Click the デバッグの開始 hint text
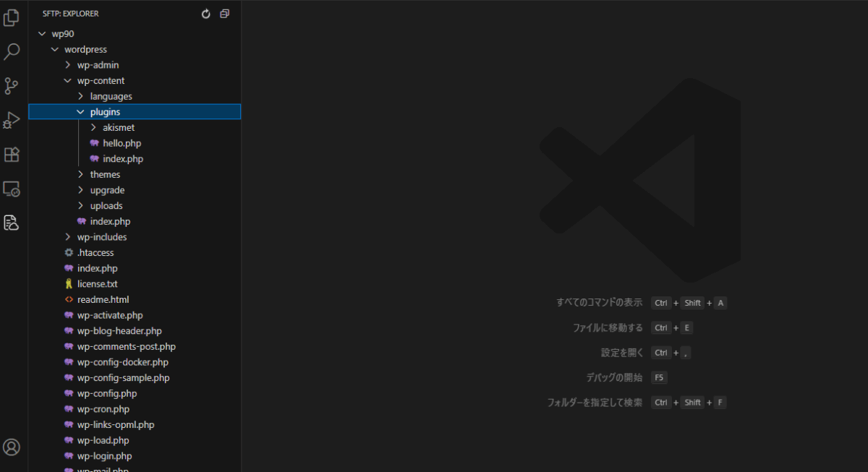This screenshot has width=868, height=472. 614,377
